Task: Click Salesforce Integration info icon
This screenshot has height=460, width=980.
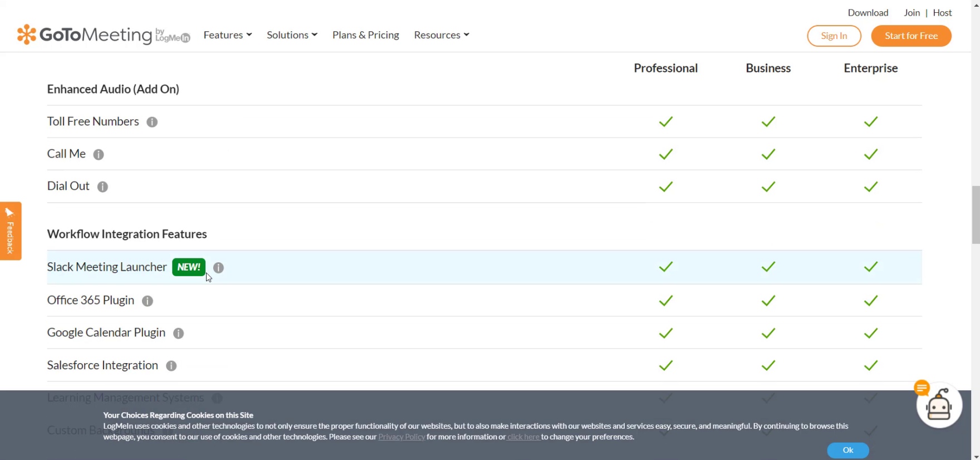Action: [171, 366]
